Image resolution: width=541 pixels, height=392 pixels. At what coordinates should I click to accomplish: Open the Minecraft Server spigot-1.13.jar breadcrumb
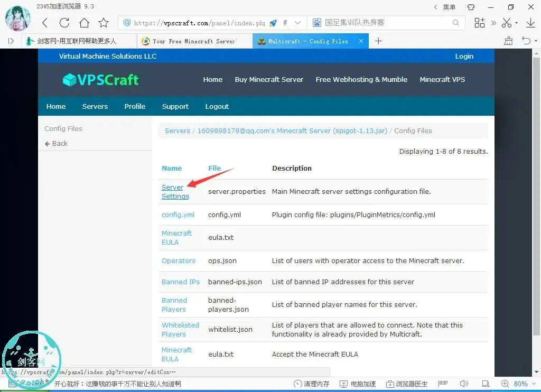pyautogui.click(x=292, y=131)
